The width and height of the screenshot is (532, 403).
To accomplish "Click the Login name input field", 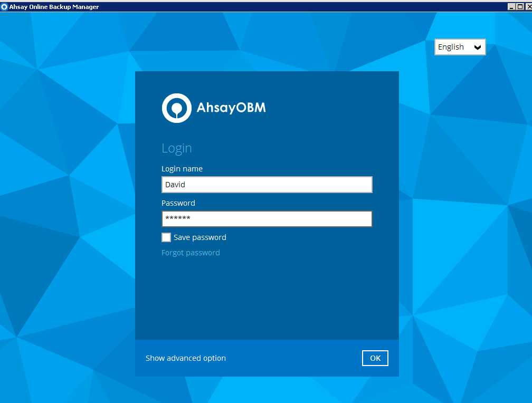I will pyautogui.click(x=267, y=185).
